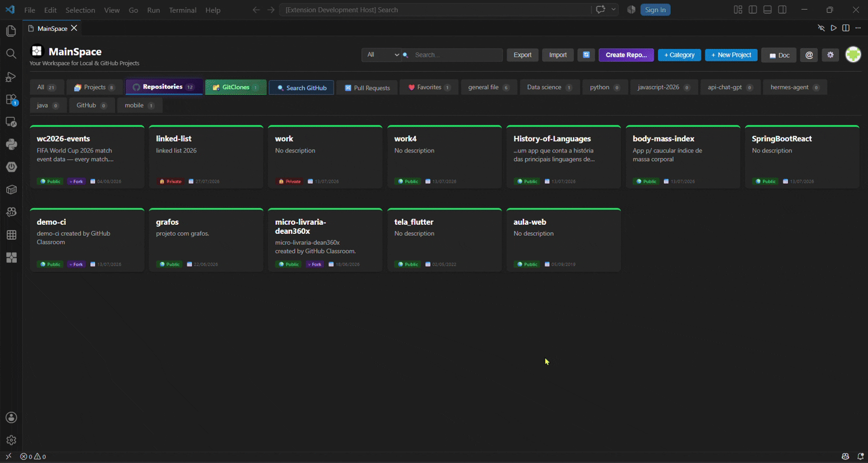Open the Remote Explorer view
This screenshot has height=463, width=868.
click(11, 122)
